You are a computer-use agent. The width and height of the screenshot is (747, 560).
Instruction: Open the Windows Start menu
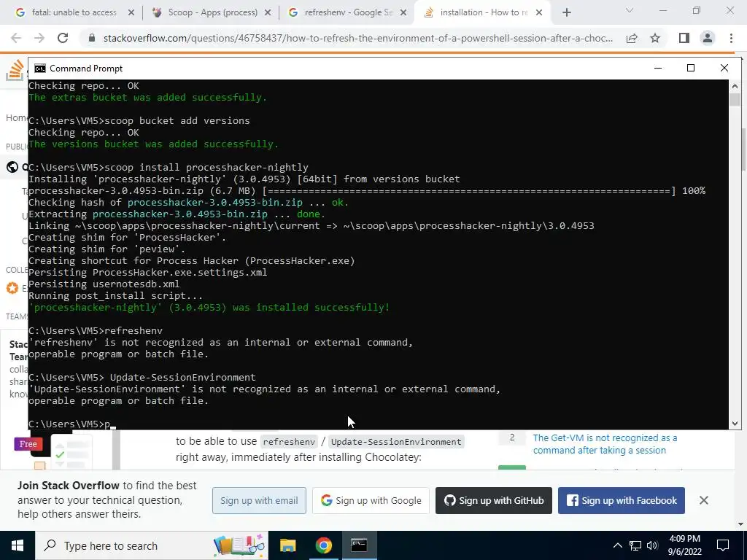tap(18, 545)
